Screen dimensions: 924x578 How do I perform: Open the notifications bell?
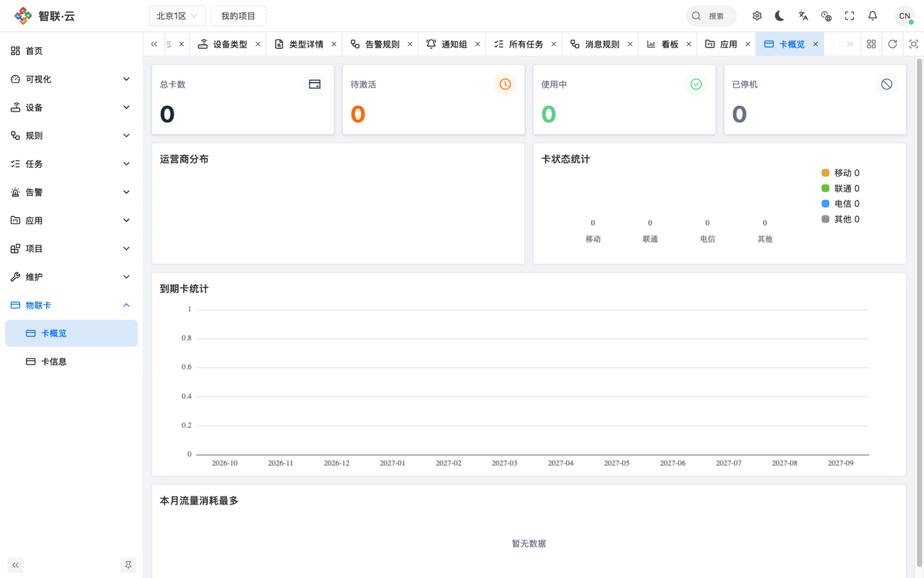(873, 16)
